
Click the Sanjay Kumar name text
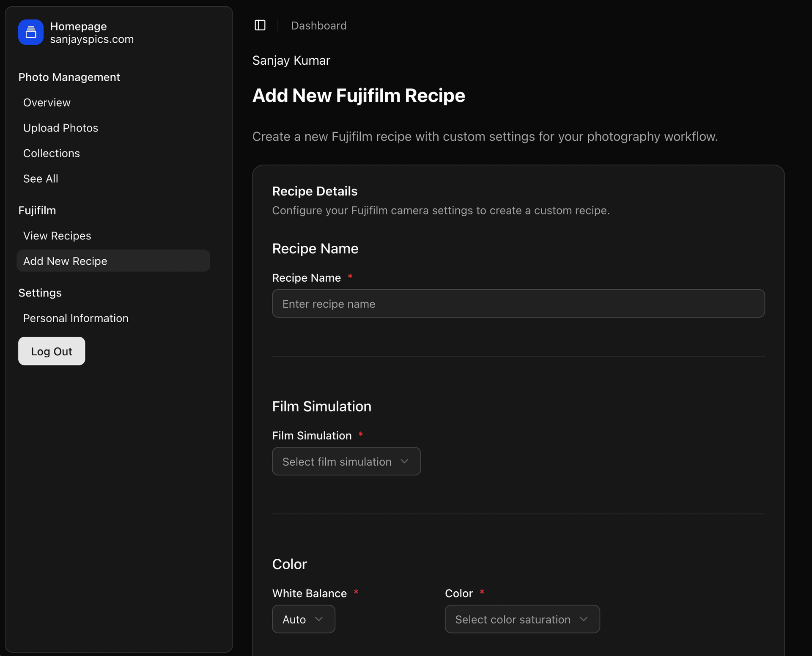291,60
